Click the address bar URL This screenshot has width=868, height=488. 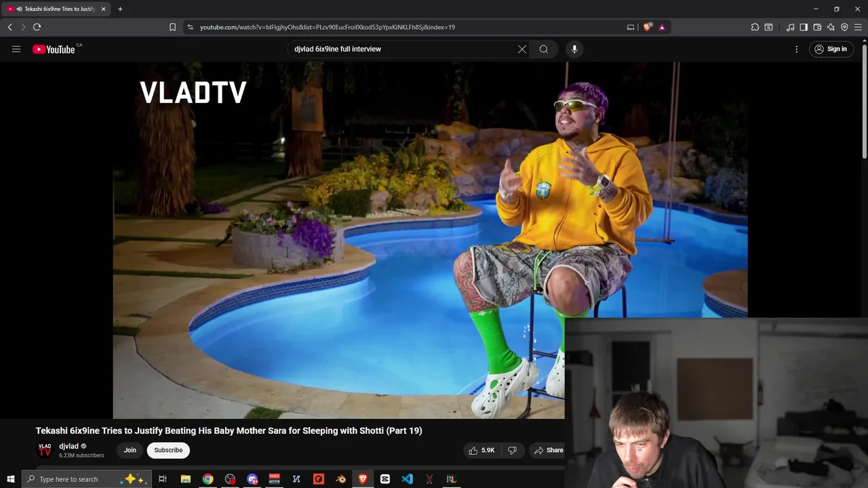328,27
